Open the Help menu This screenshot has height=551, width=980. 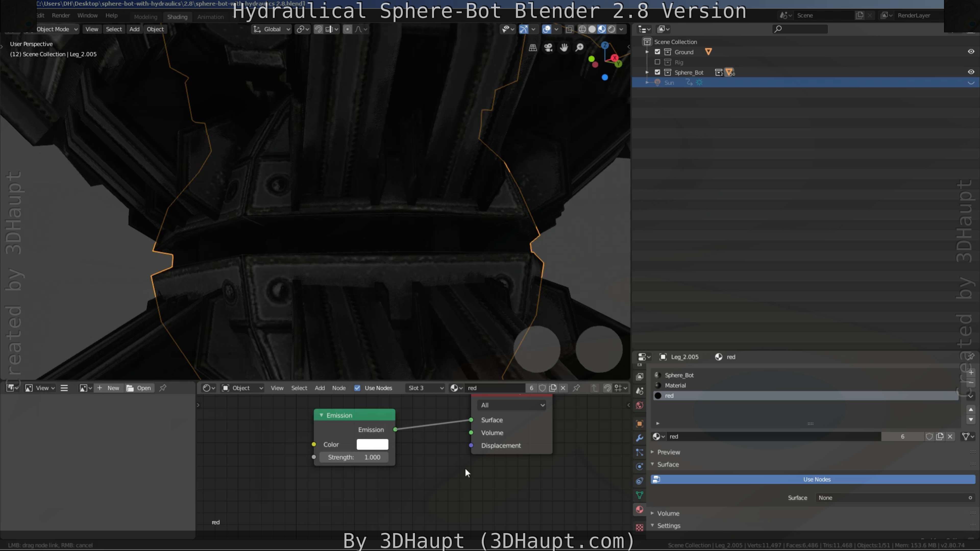click(112, 16)
